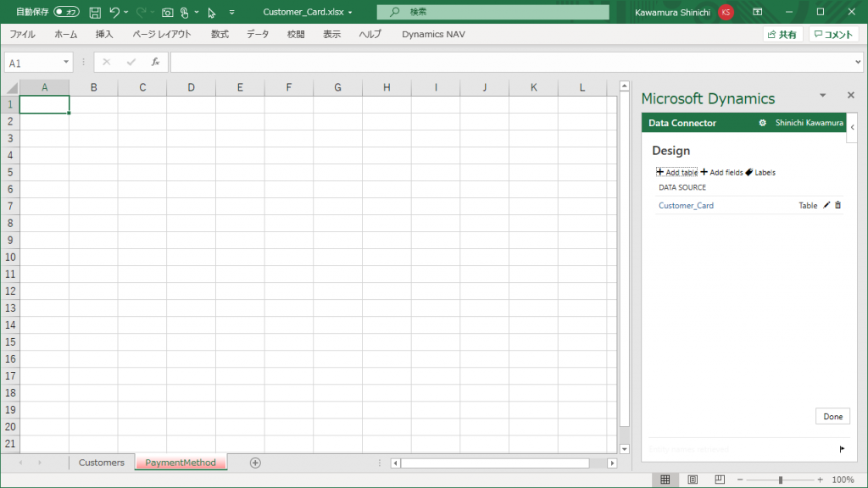Toggle the AutoSave switch
Image resolution: width=868 pixels, height=488 pixels.
(66, 12)
